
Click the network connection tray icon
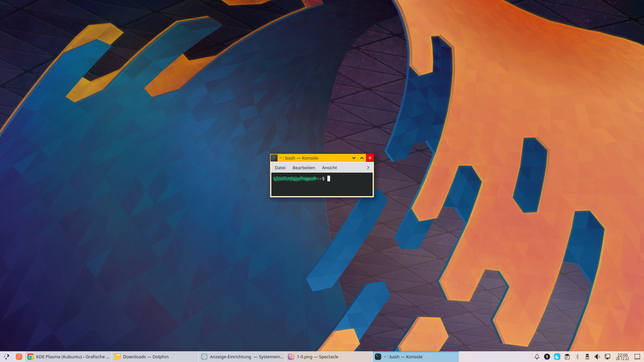tap(607, 356)
